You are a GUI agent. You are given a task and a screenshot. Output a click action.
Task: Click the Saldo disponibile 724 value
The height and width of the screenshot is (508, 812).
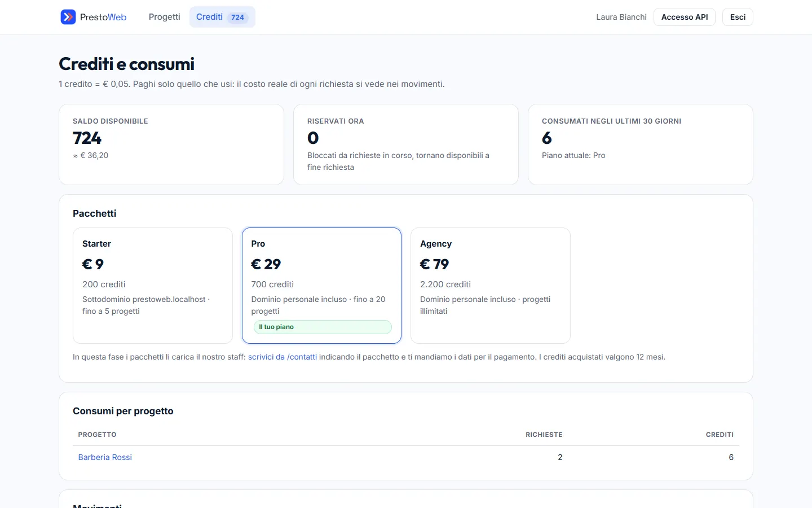pyautogui.click(x=87, y=138)
